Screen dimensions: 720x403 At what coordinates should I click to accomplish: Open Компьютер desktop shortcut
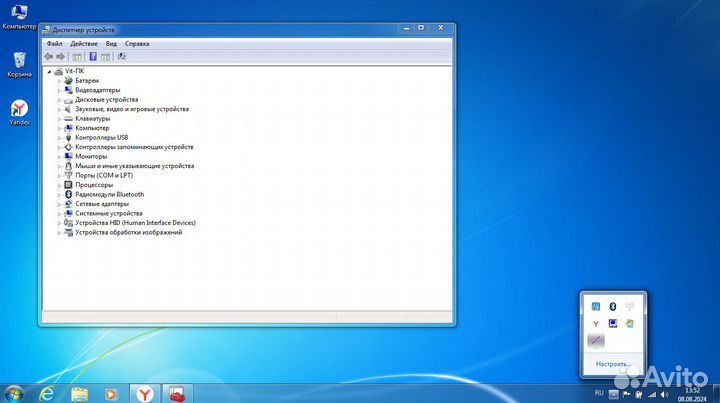coord(19,17)
